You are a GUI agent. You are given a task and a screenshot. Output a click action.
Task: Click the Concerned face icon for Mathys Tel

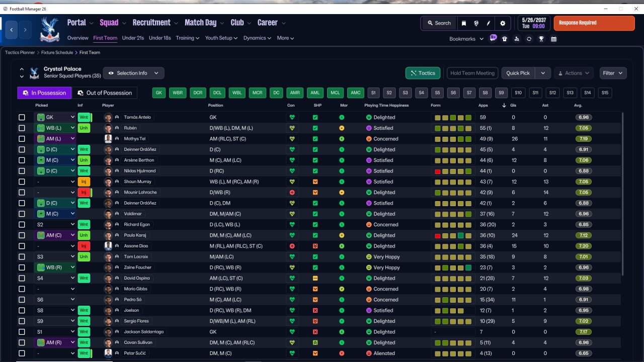tap(369, 139)
